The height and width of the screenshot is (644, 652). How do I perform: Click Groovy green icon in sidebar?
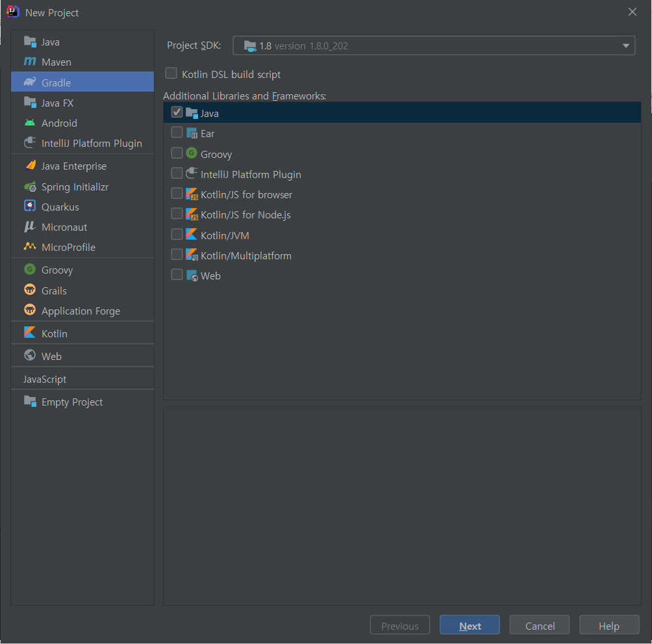point(30,270)
